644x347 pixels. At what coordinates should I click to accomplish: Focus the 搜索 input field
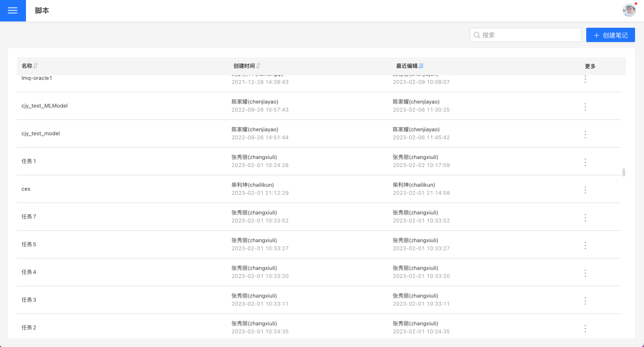pyautogui.click(x=530, y=35)
